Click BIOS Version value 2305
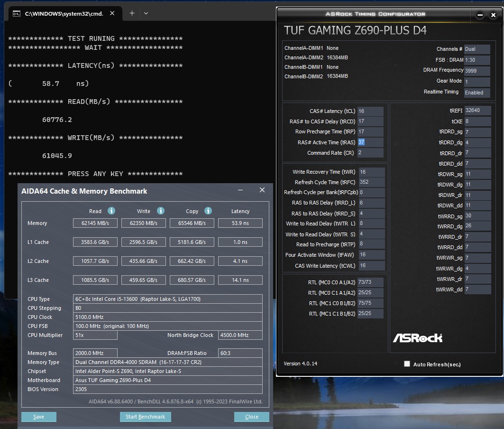Viewport: 504px width, 429px height. [168, 389]
